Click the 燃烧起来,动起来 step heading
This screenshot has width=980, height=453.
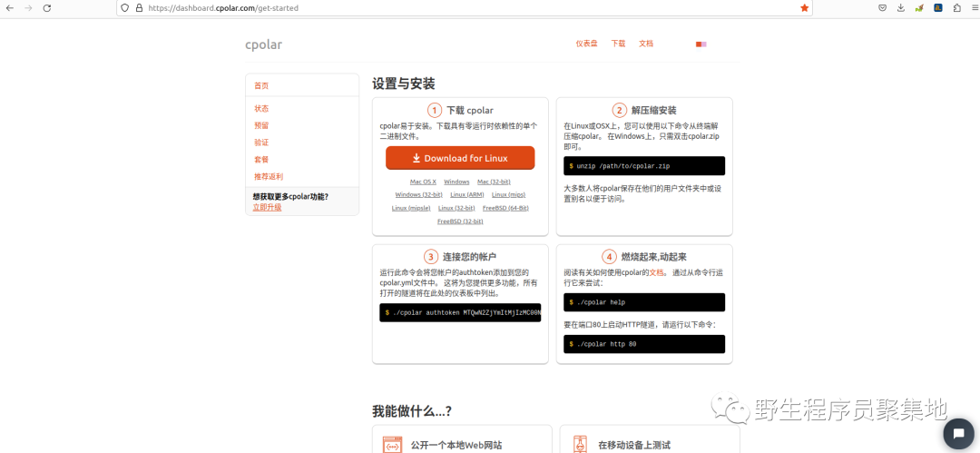654,257
